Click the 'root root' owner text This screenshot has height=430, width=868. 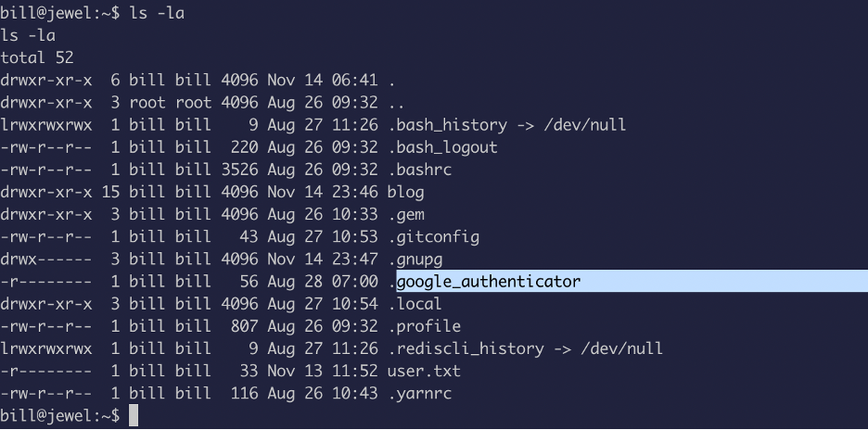click(x=171, y=102)
